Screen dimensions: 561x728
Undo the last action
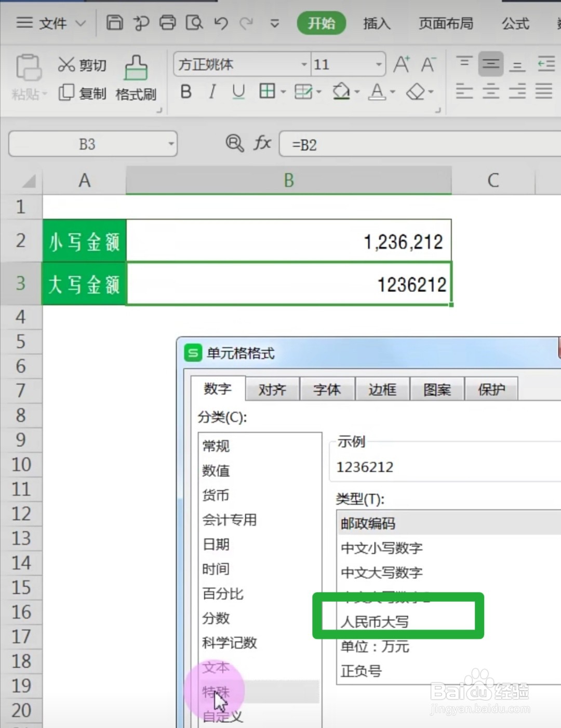[220, 23]
